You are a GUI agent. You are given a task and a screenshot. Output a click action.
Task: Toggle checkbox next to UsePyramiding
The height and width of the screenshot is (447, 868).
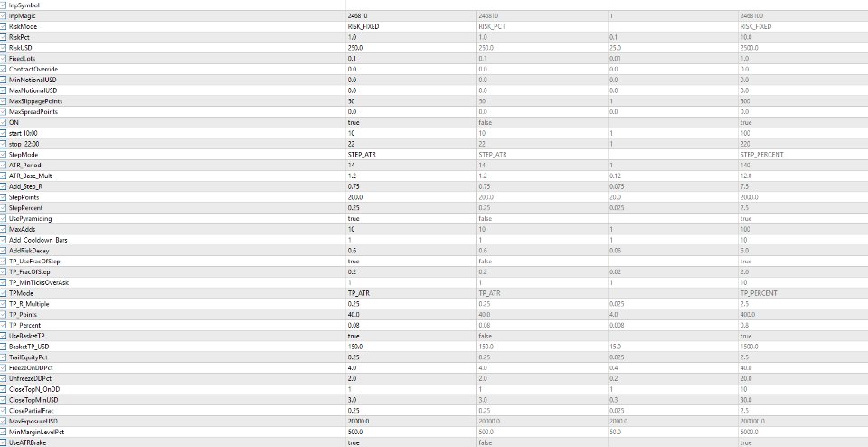pyautogui.click(x=4, y=218)
